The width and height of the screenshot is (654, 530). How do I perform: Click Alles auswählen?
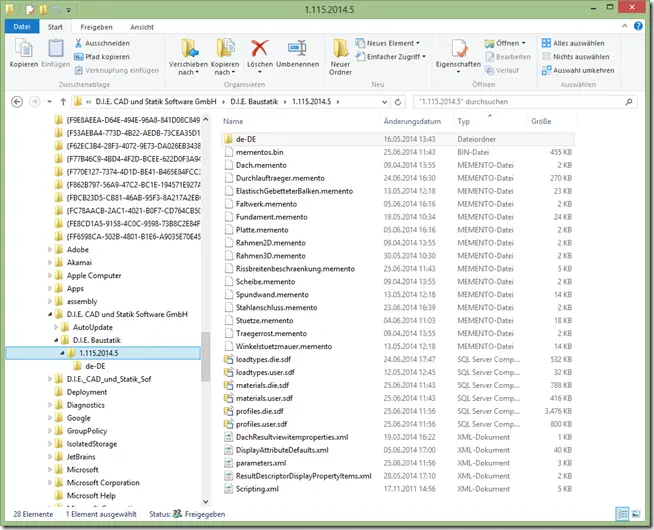[x=573, y=43]
